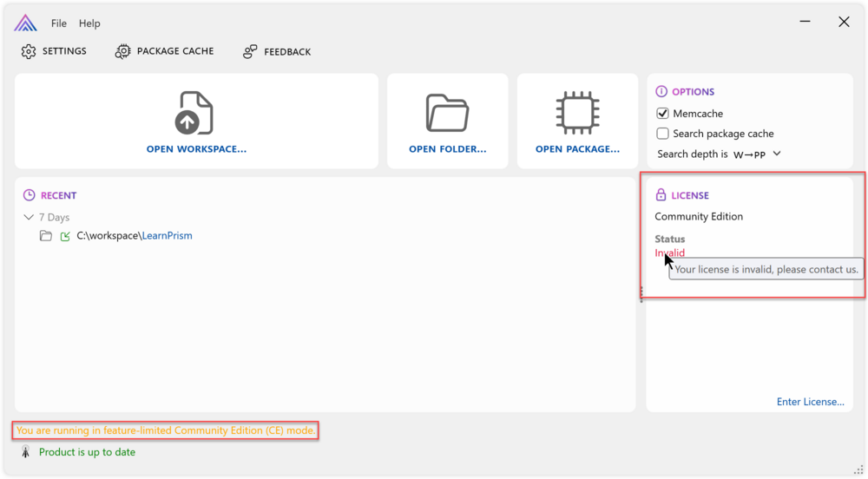Click the green workspace icon beside LearnPrism
The height and width of the screenshot is (479, 868).
(x=65, y=236)
